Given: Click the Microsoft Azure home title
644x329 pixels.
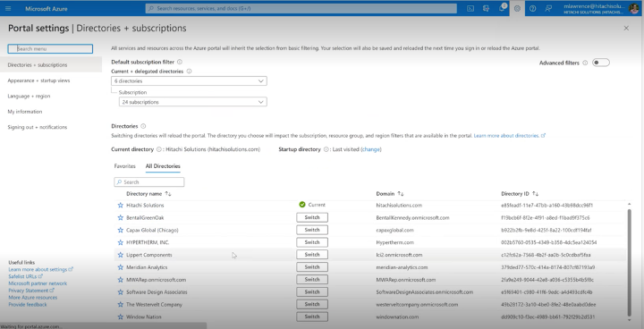Looking at the screenshot, I should (46, 9).
